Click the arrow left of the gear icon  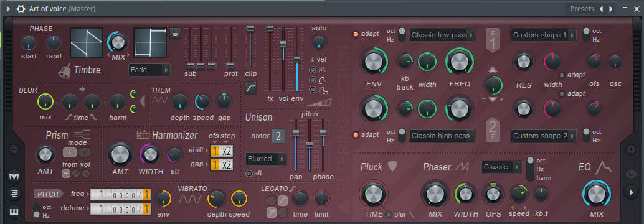9,9
